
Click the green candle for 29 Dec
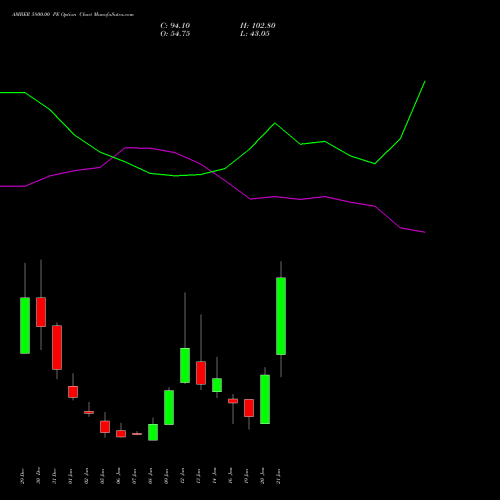(25, 325)
